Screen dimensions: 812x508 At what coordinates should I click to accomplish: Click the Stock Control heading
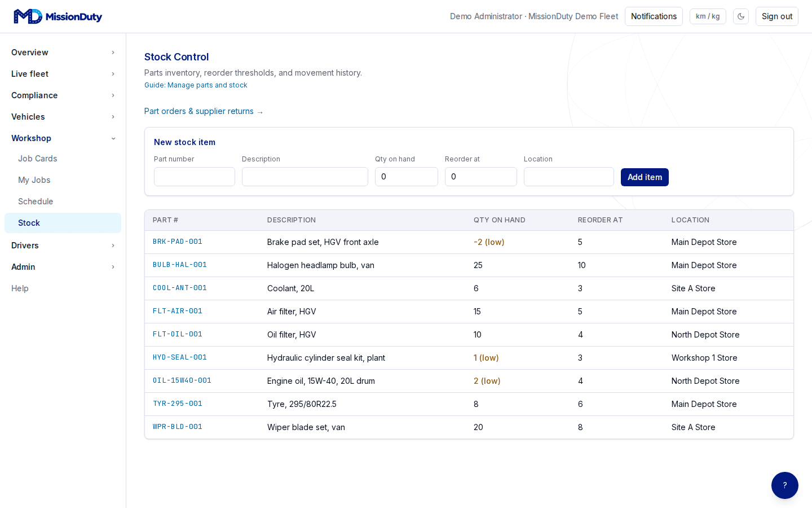(x=176, y=57)
